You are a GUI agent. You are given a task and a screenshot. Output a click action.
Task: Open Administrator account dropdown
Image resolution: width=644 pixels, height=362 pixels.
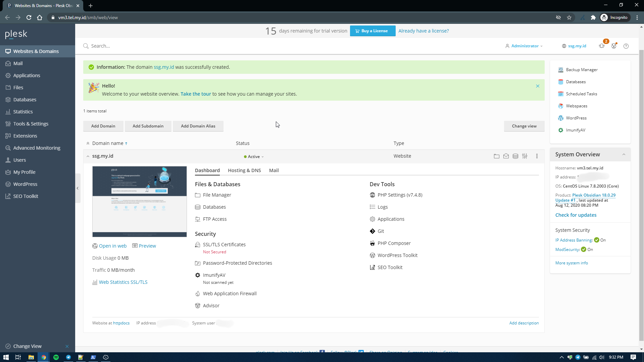tap(524, 46)
